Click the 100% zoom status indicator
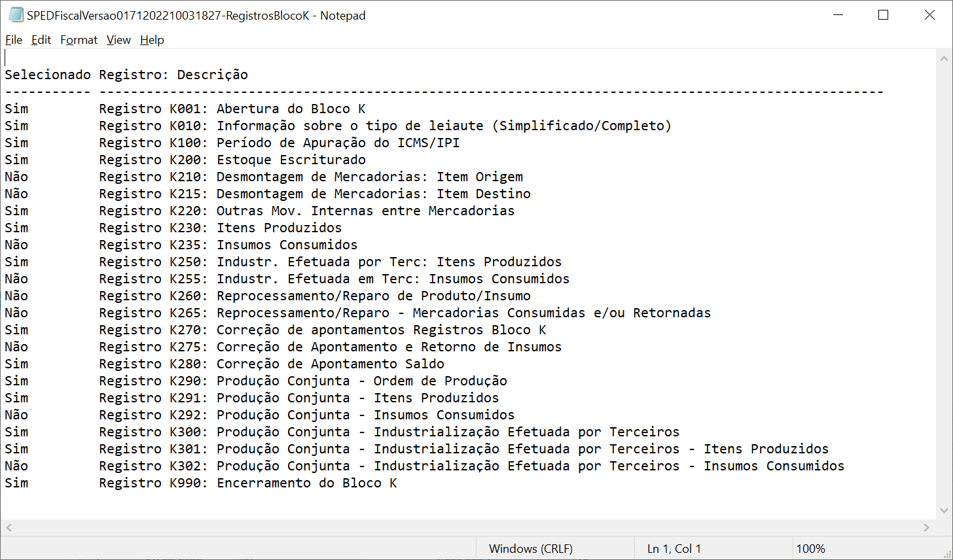The image size is (953, 560). point(810,549)
